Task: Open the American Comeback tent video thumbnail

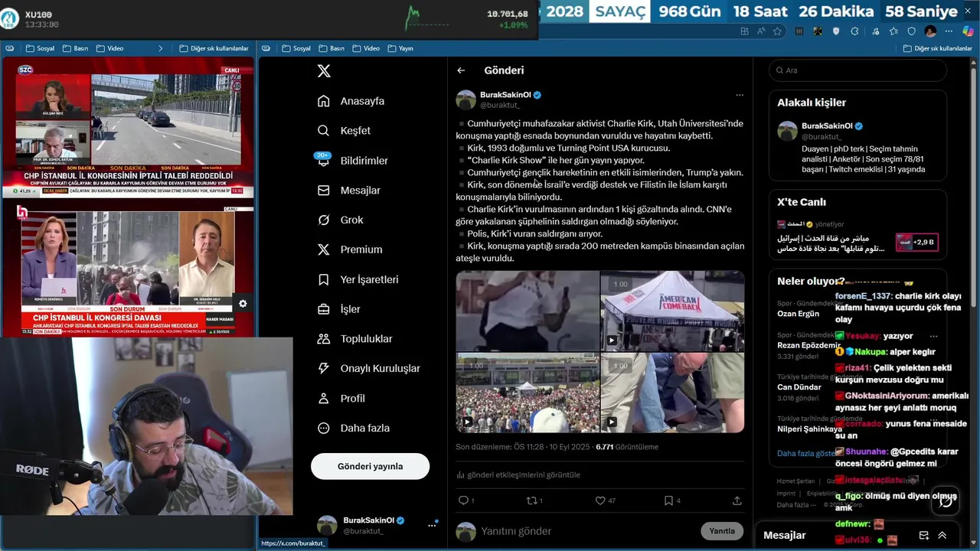Action: click(672, 311)
